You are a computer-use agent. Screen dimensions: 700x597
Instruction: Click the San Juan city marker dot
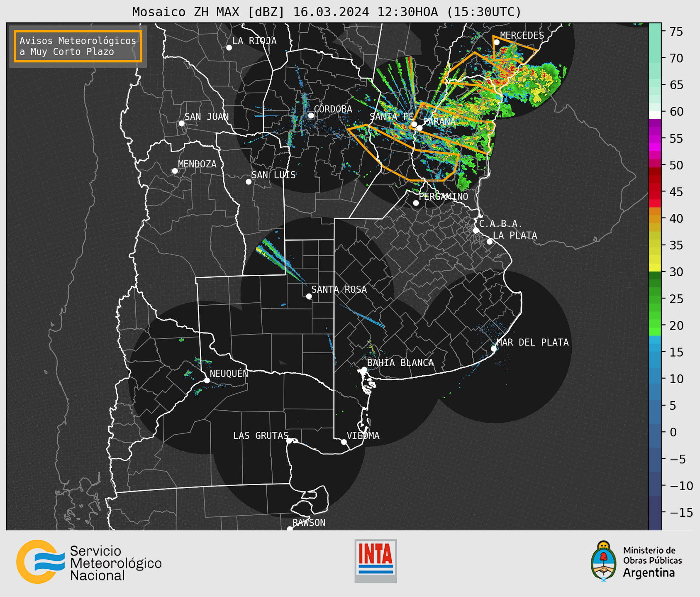(181, 123)
